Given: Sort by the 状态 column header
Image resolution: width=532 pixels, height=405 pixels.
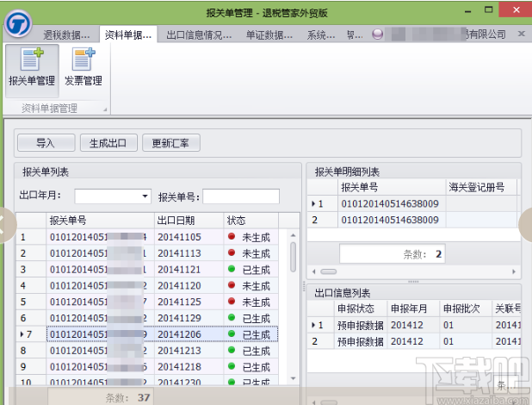Looking at the screenshot, I should 251,221.
